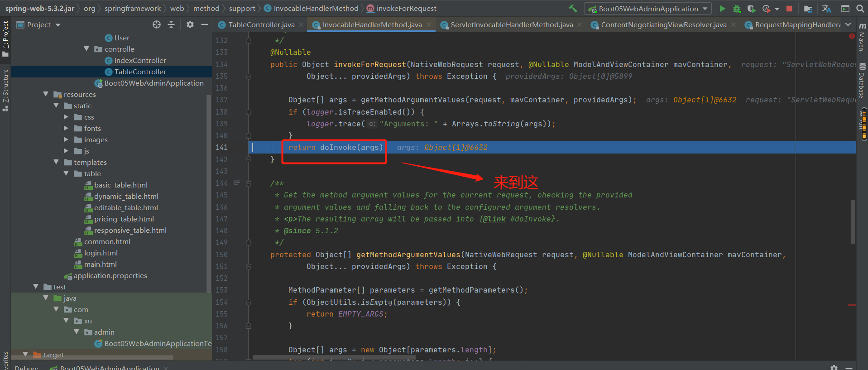Click the InvocableHandlerMethod breadcrumb
868x370 pixels.
pos(311,9)
